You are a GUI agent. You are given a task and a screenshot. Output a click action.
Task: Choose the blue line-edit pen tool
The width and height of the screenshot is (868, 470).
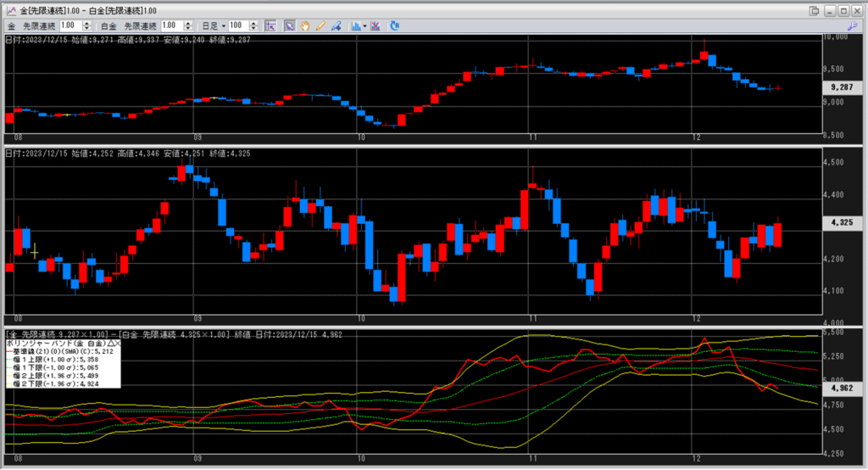[x=337, y=25]
